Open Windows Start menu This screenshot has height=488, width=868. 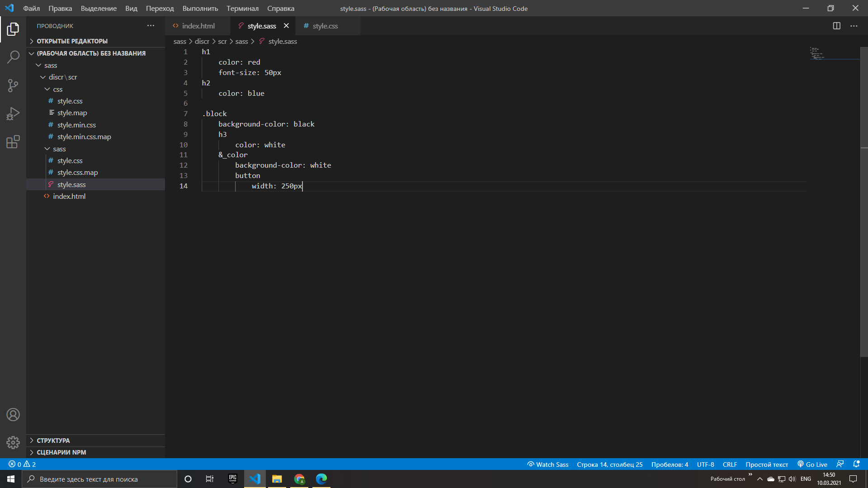point(11,479)
